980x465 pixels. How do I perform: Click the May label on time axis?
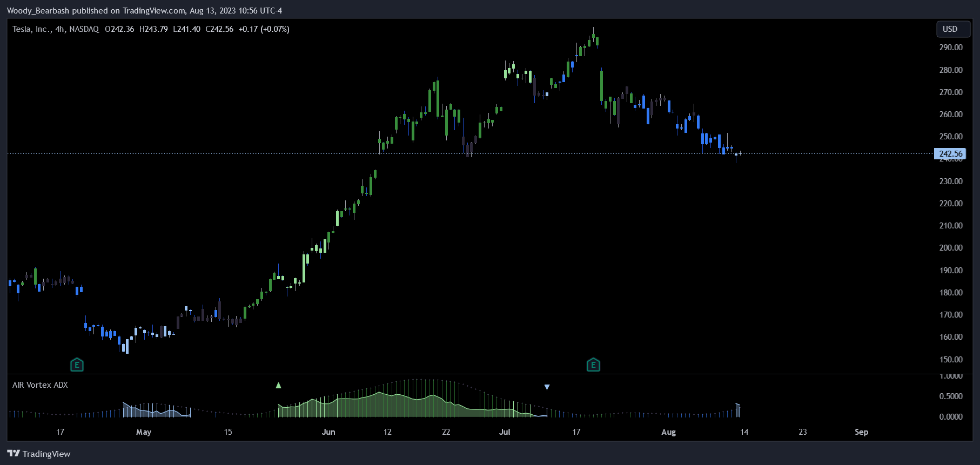click(x=144, y=432)
